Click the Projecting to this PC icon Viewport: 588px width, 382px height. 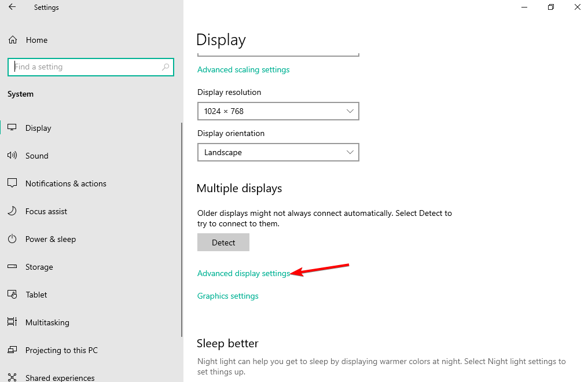pyautogui.click(x=12, y=350)
